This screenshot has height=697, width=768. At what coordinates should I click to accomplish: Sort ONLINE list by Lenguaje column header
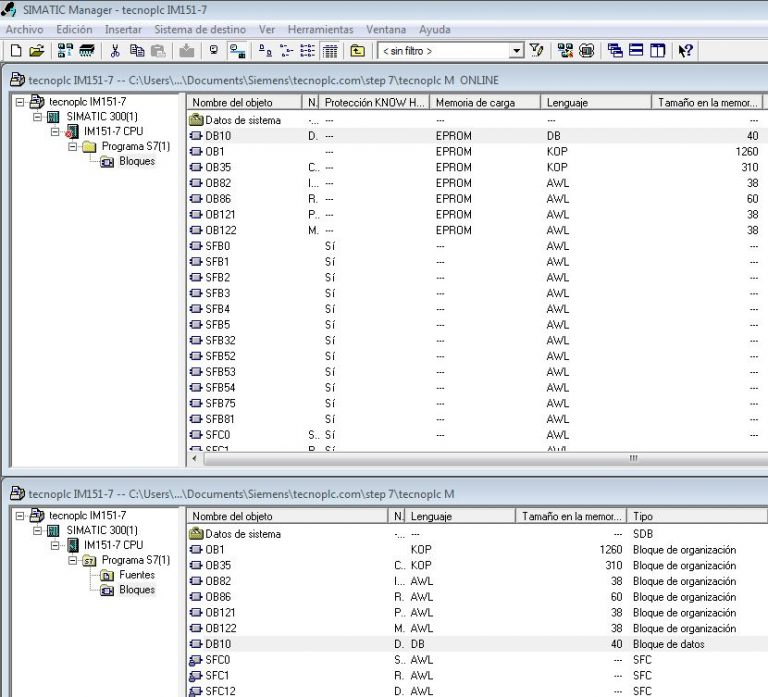(596, 102)
